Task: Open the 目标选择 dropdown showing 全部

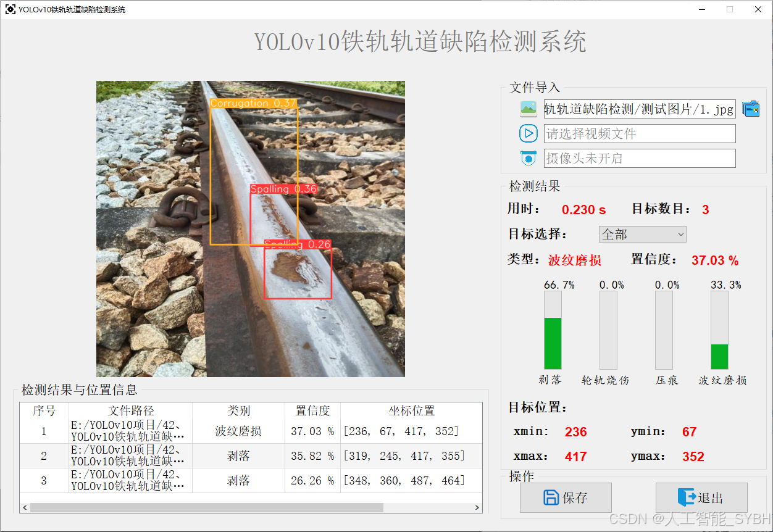Action: [x=643, y=235]
